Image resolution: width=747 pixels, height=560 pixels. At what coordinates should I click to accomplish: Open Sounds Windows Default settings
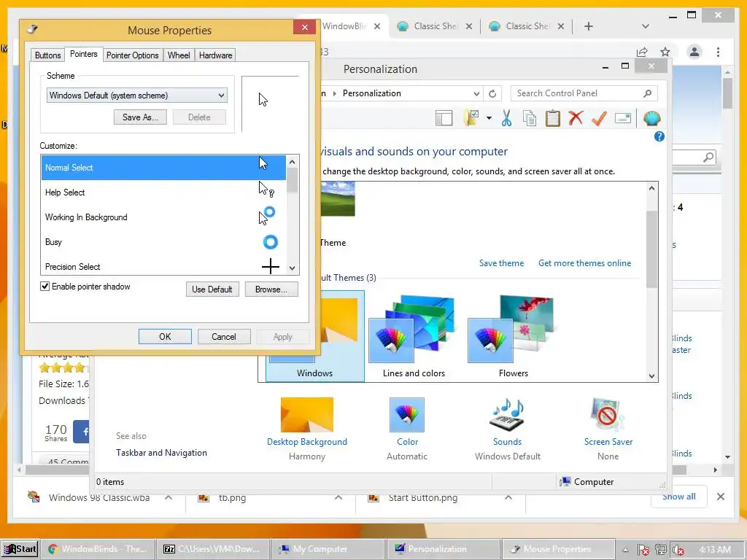coord(508,429)
